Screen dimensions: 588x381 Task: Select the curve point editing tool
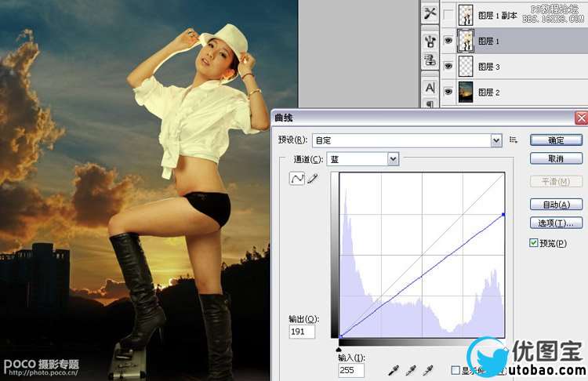click(297, 179)
